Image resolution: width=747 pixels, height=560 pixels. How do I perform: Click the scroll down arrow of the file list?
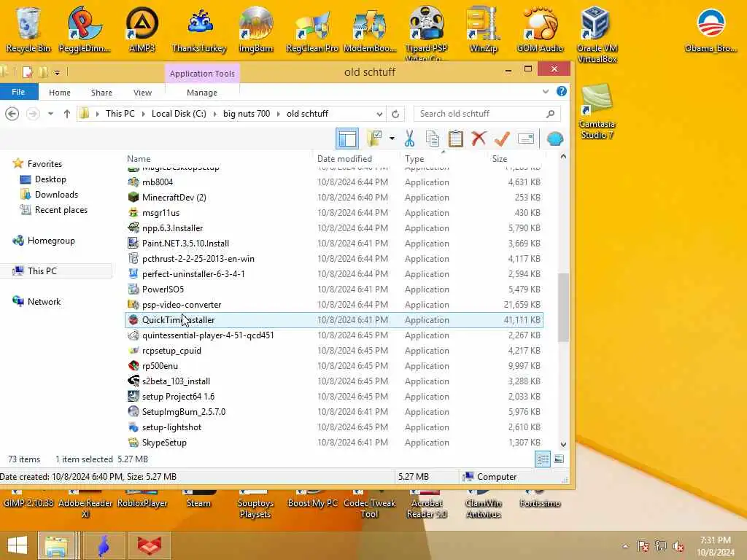coord(563,444)
